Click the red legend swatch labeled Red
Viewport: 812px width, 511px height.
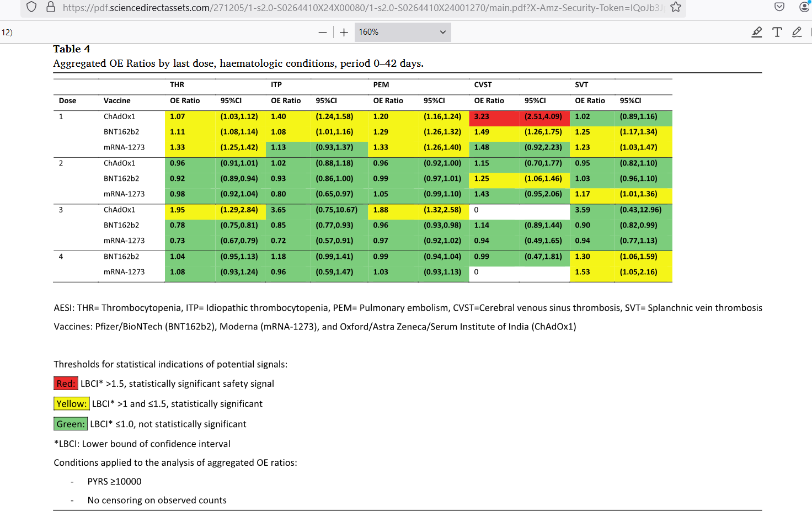[x=66, y=384]
